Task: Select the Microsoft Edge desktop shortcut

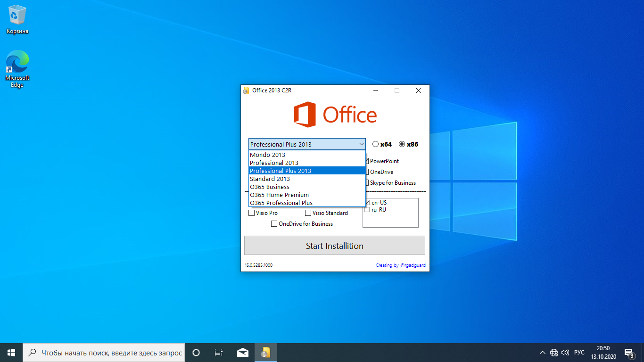Action: [17, 69]
